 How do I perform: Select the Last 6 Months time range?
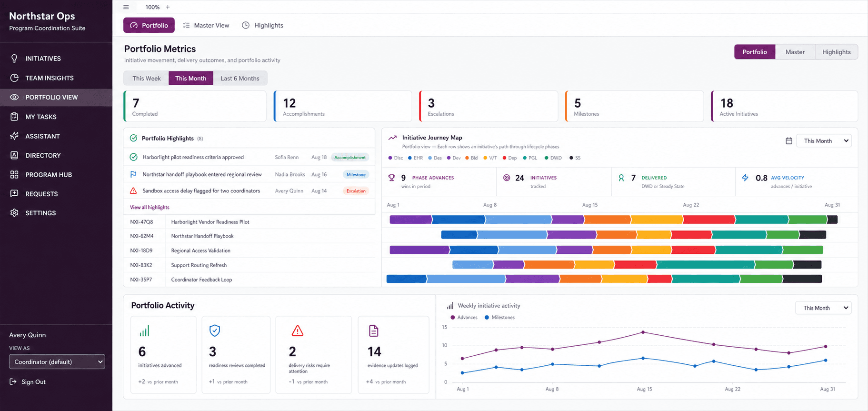point(240,78)
